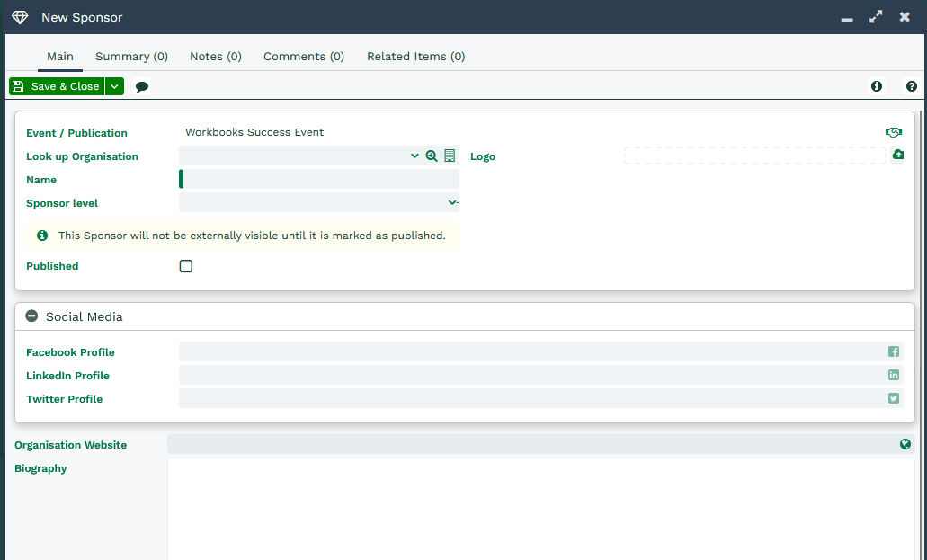Open the Related Items (0) tab

click(x=415, y=56)
